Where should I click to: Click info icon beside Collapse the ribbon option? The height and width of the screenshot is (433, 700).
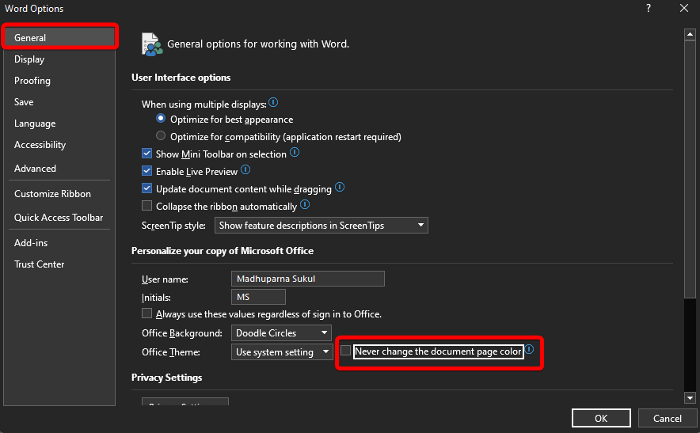pyautogui.click(x=305, y=205)
